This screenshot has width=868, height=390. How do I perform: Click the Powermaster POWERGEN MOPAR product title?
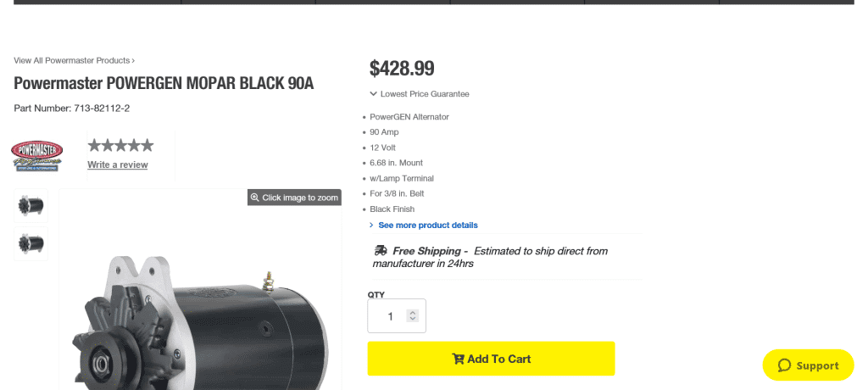point(164,83)
